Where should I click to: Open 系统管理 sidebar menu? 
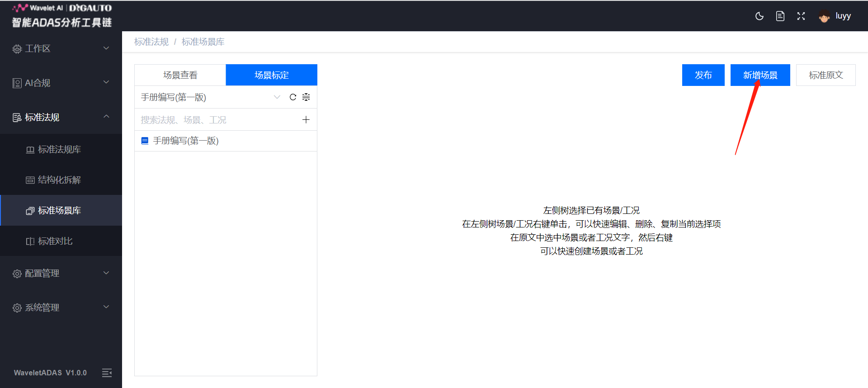point(61,308)
